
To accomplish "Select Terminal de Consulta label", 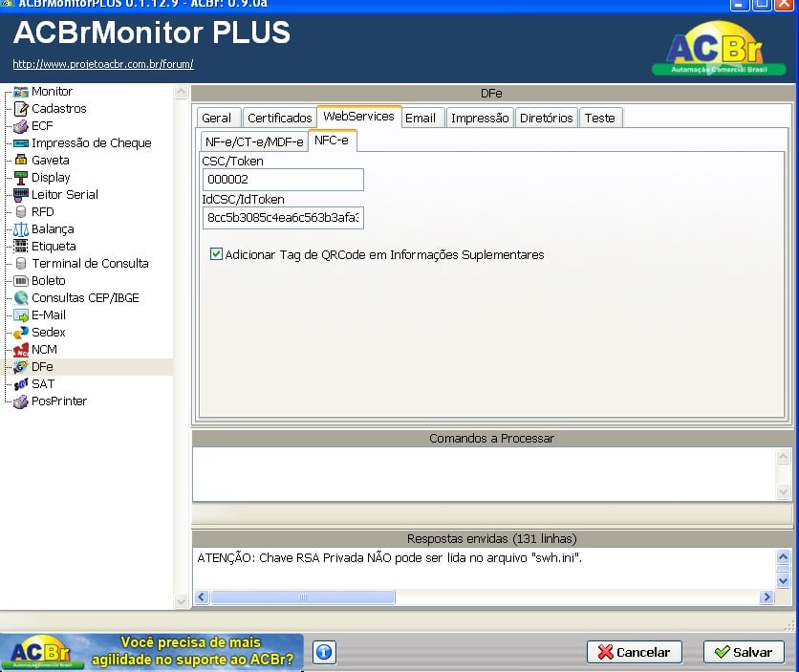I will 90,264.
